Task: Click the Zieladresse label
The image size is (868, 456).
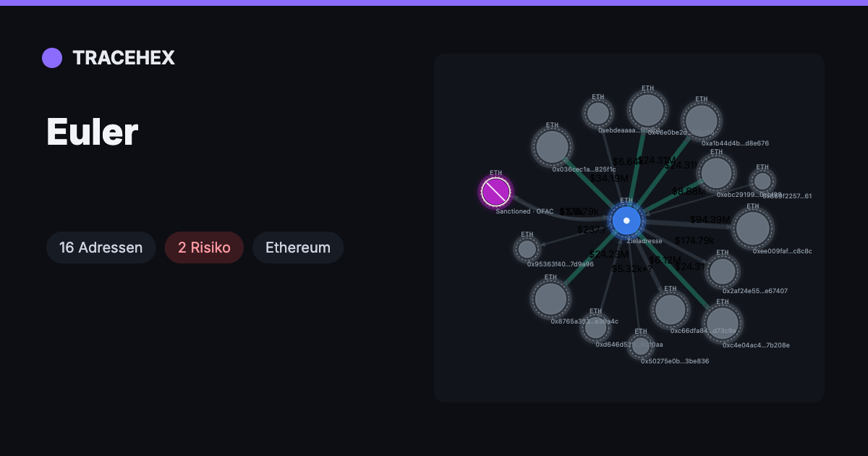Action: [644, 240]
